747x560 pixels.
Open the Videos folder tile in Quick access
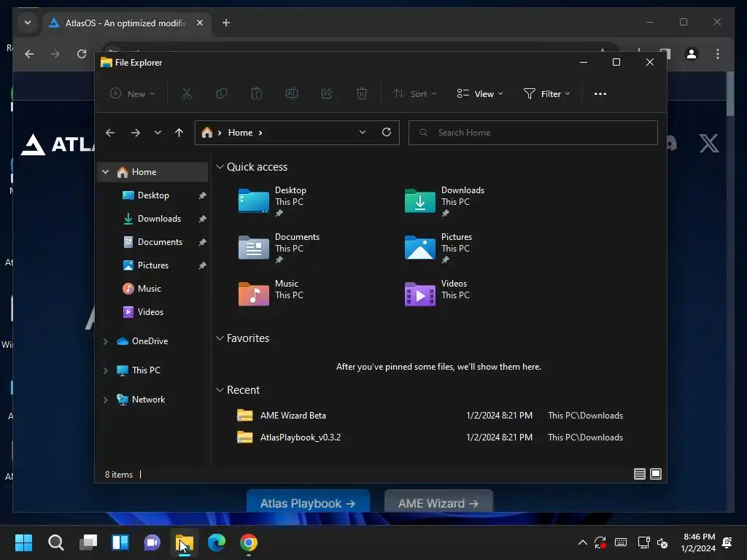(x=438, y=293)
